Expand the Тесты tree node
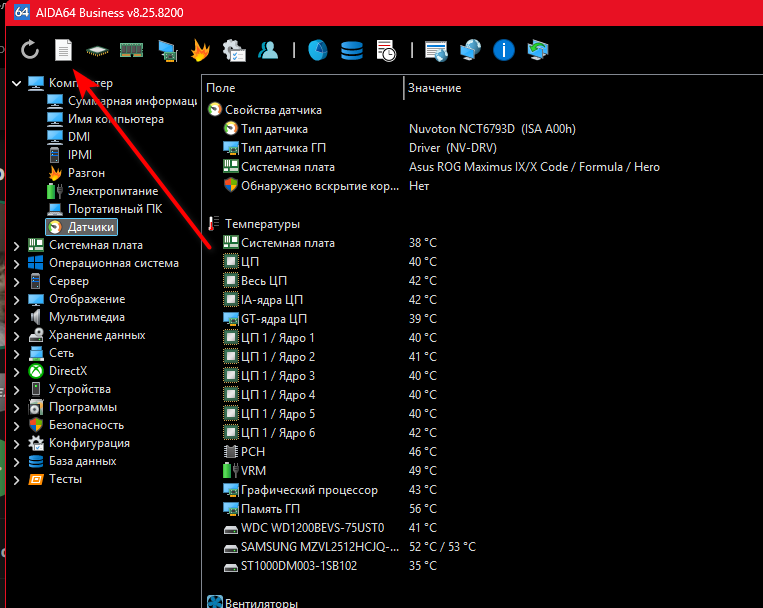763x608 pixels. coord(16,479)
